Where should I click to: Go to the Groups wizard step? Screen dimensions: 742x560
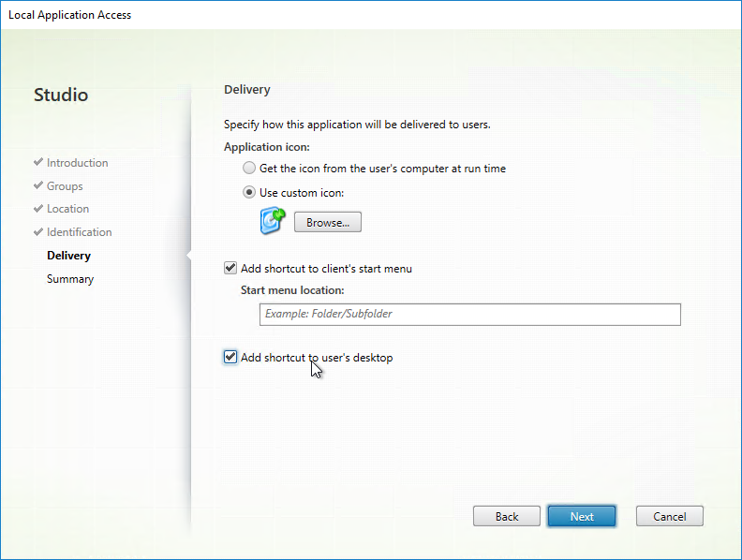(65, 185)
